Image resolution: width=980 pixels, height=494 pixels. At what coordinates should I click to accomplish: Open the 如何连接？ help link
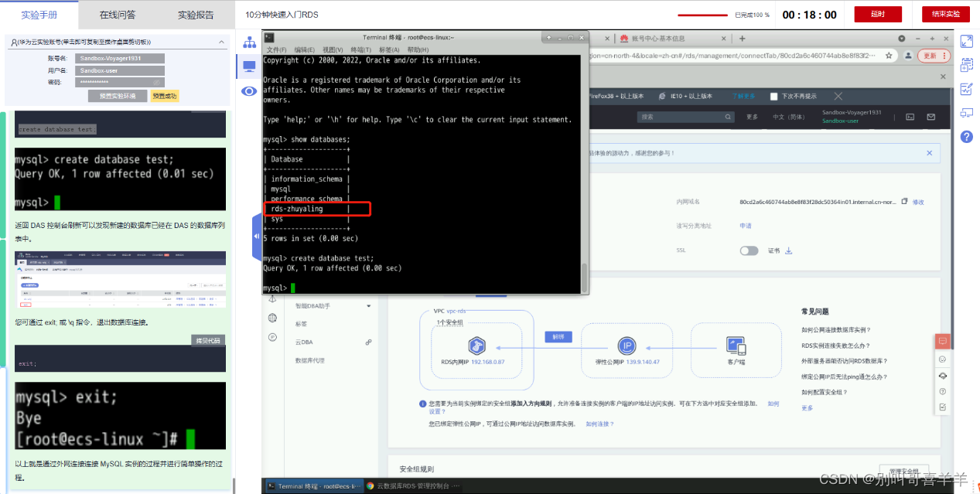point(600,424)
